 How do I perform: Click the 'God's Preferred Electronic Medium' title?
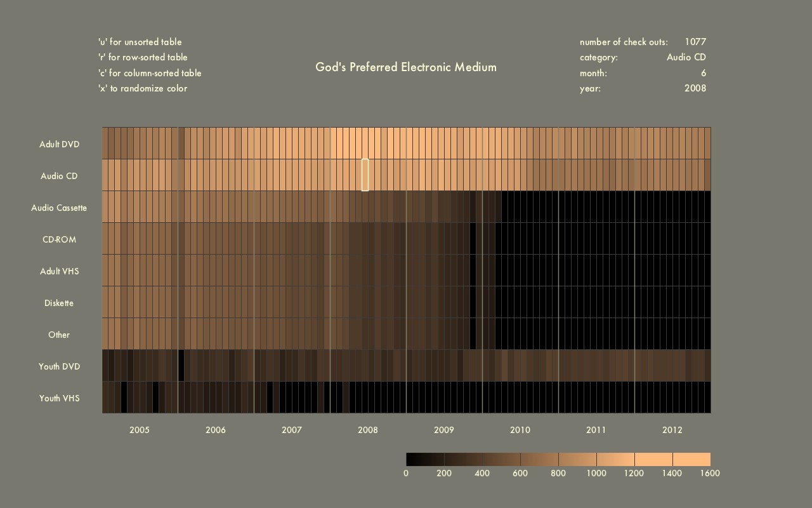pos(406,67)
